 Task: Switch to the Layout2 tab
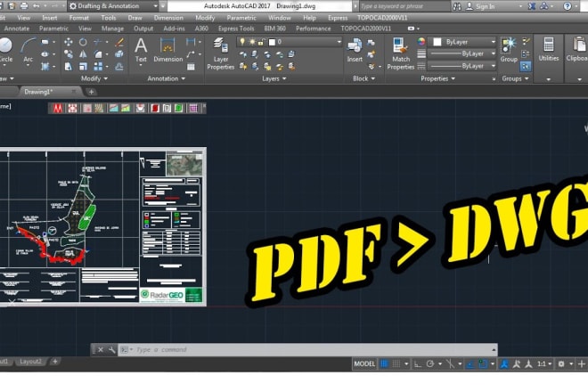[x=30, y=361]
